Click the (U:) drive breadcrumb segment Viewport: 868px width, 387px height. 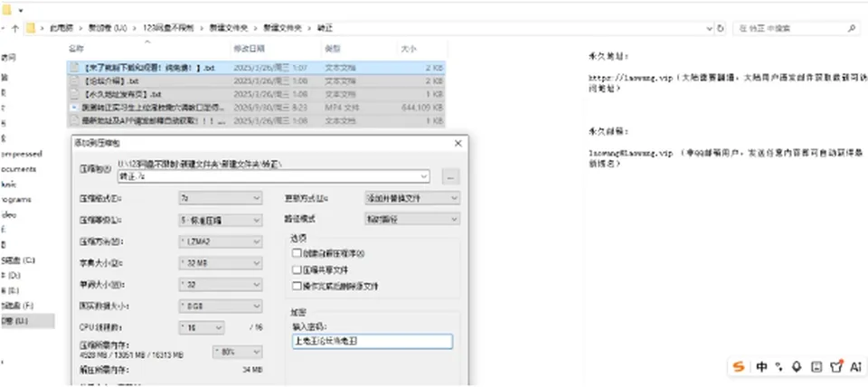point(108,28)
